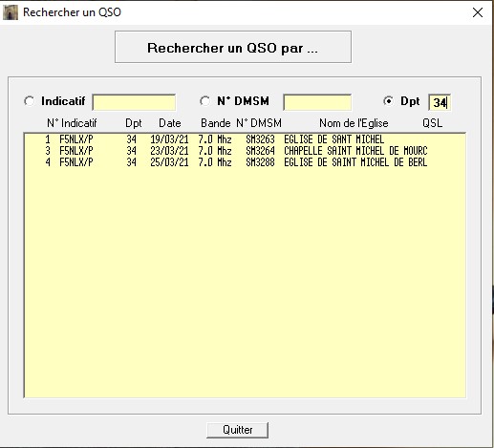
Task: Click the Quitter button
Action: coord(238,430)
